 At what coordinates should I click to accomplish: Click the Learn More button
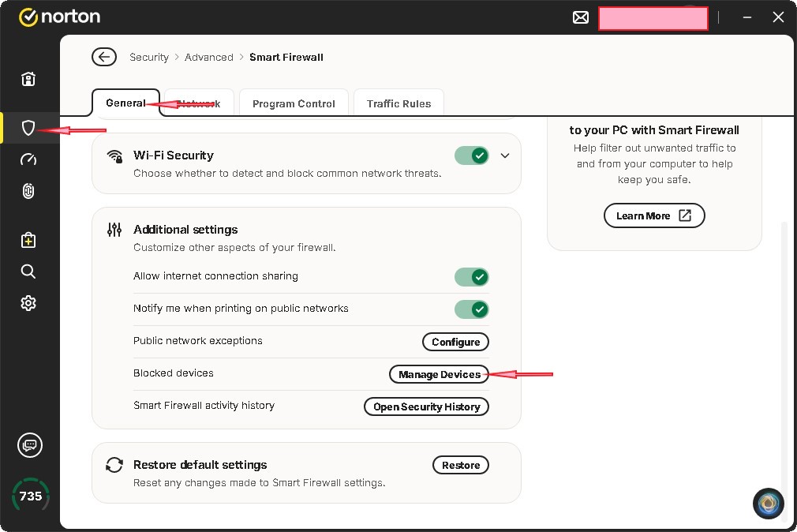coord(654,215)
